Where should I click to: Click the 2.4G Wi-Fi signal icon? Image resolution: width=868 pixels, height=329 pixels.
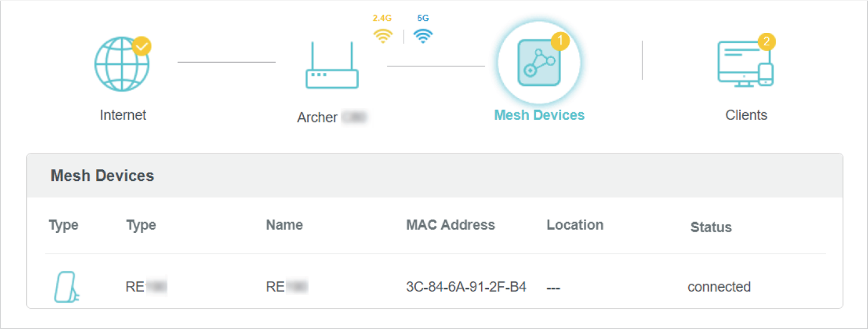[383, 36]
